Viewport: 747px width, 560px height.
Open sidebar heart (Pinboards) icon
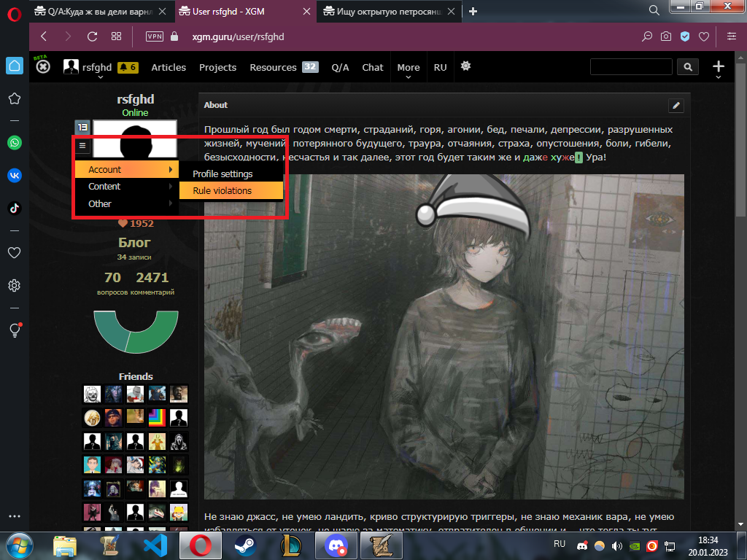click(x=15, y=252)
